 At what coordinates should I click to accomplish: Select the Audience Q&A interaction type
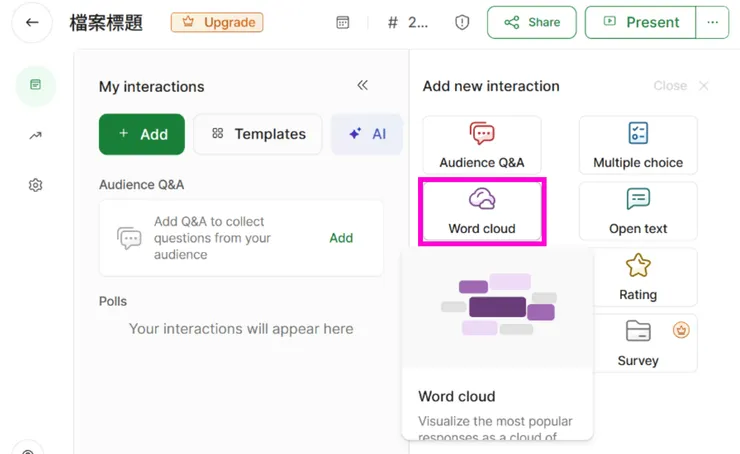coord(482,145)
